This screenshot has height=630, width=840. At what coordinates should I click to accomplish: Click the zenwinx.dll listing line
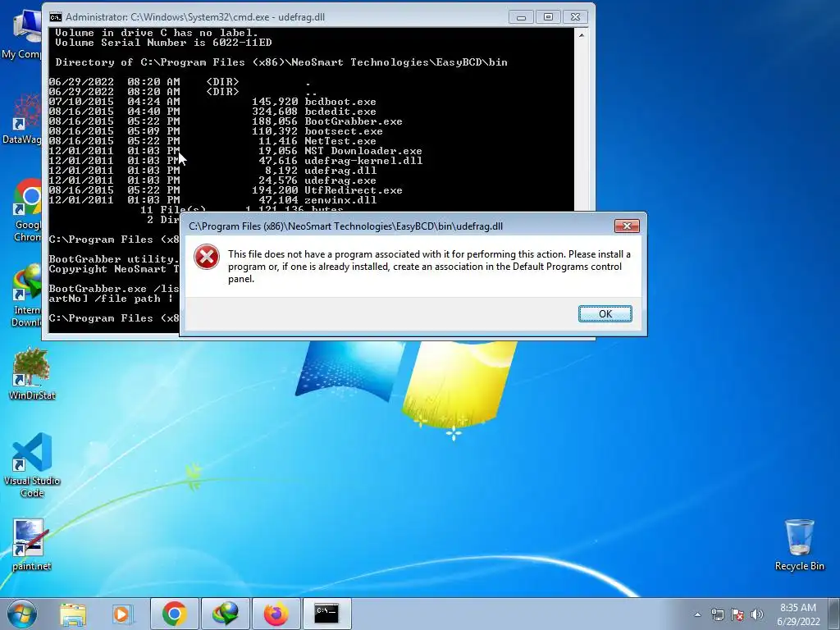(x=212, y=200)
